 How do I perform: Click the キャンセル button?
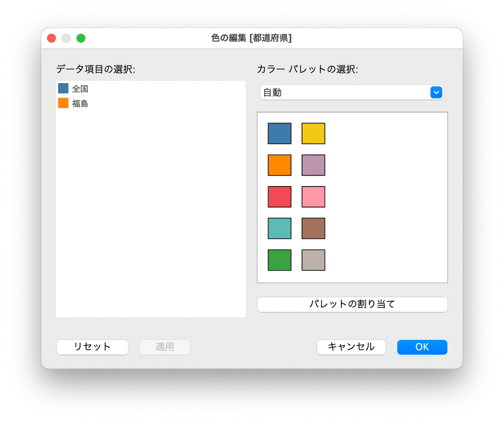(351, 347)
